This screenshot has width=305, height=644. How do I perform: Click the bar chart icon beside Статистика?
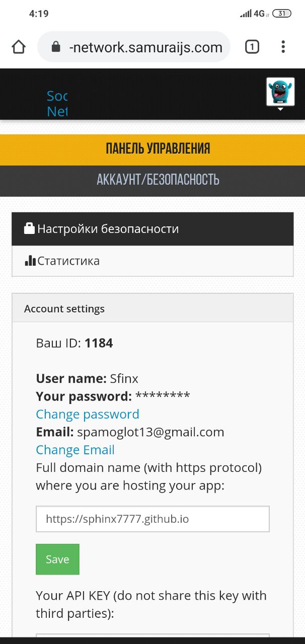pos(30,261)
